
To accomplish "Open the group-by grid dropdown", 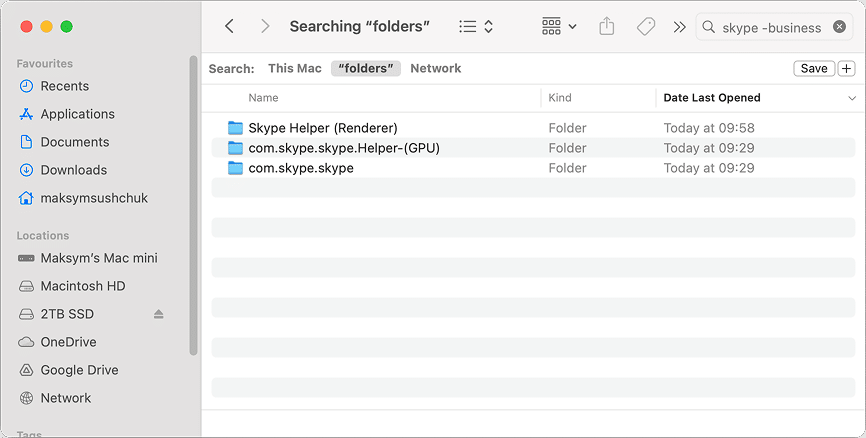I will (559, 27).
